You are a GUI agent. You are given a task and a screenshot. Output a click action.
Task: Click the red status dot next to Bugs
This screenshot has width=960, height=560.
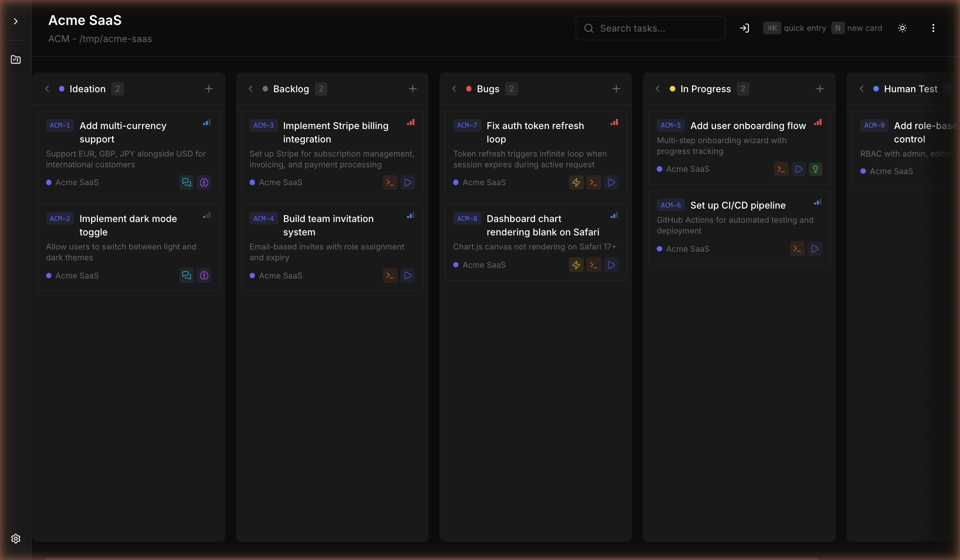(x=468, y=89)
